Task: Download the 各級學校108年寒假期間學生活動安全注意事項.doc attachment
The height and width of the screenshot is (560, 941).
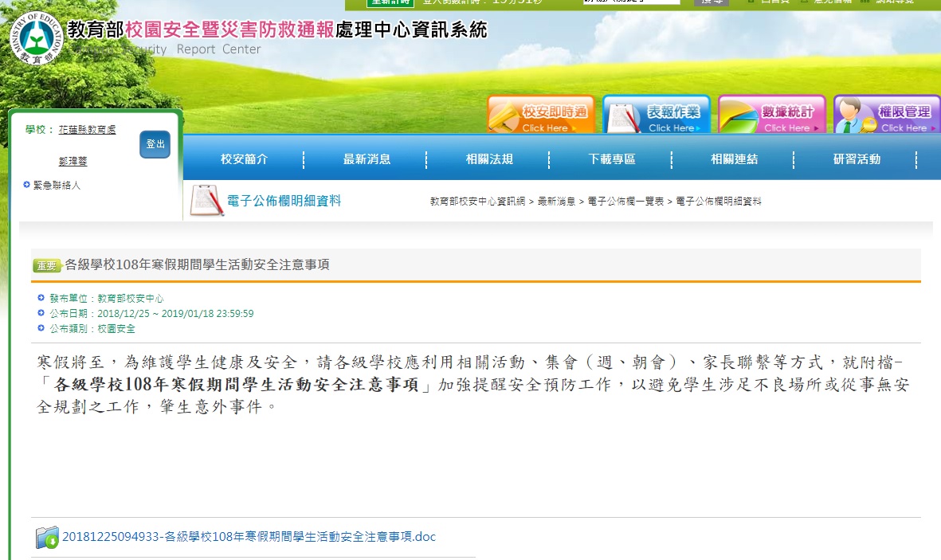Action: pyautogui.click(x=249, y=537)
